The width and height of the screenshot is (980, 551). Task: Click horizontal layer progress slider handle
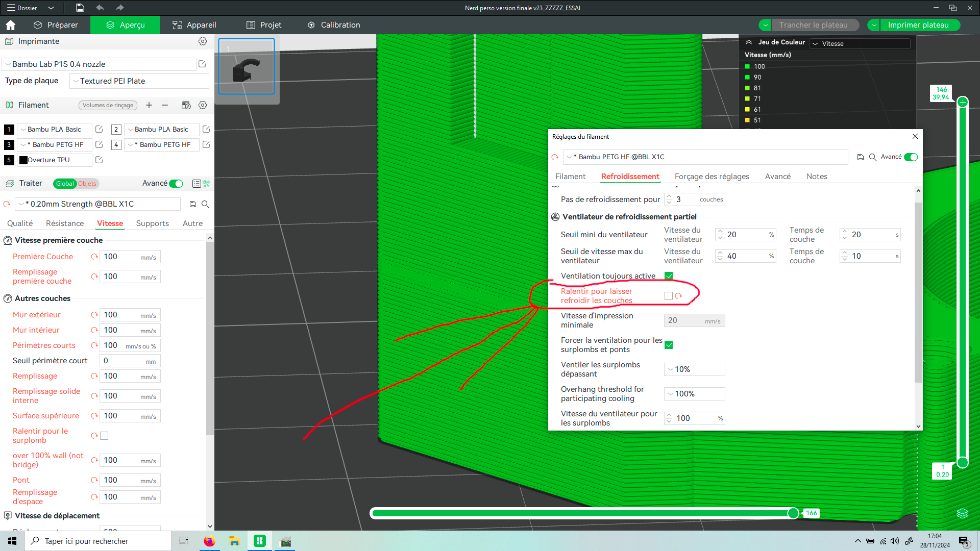click(793, 513)
